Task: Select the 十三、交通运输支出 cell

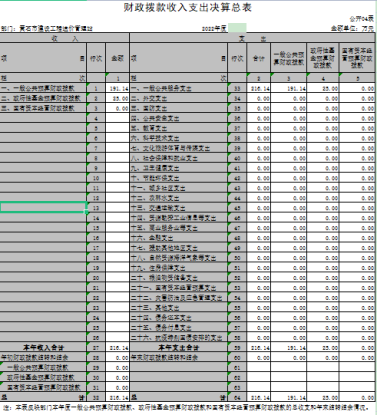Action: [179, 208]
